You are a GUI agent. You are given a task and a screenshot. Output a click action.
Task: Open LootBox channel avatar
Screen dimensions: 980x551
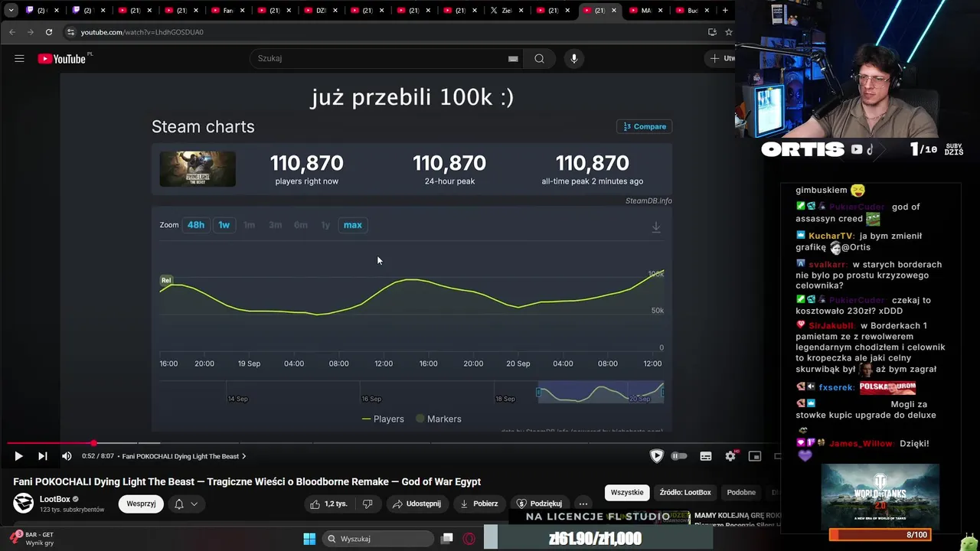[x=24, y=503]
